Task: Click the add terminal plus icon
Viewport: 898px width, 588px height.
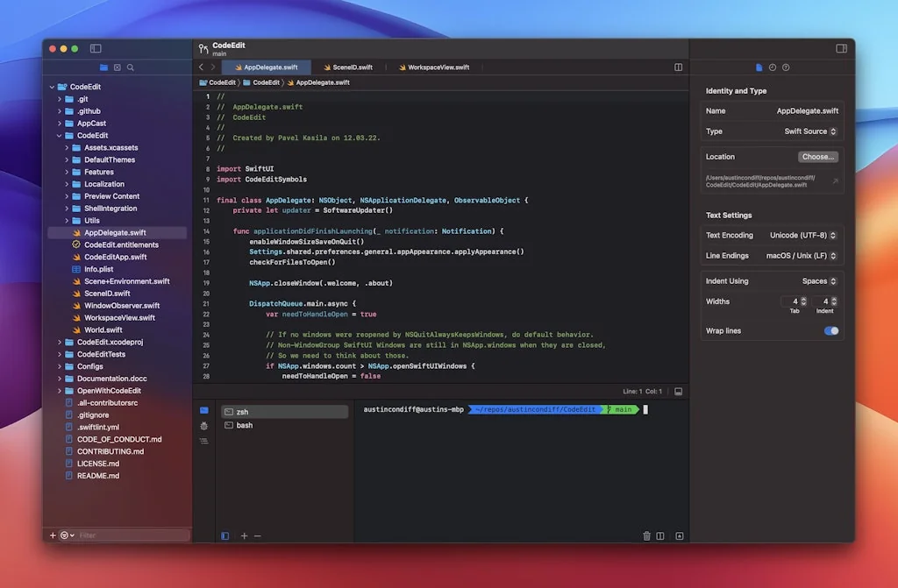Action: tap(245, 535)
